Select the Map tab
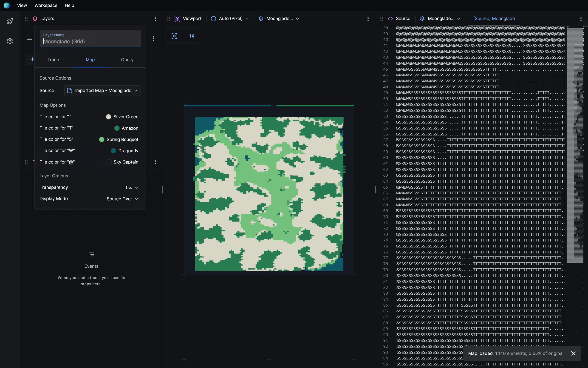This screenshot has width=588, height=368. (90, 60)
